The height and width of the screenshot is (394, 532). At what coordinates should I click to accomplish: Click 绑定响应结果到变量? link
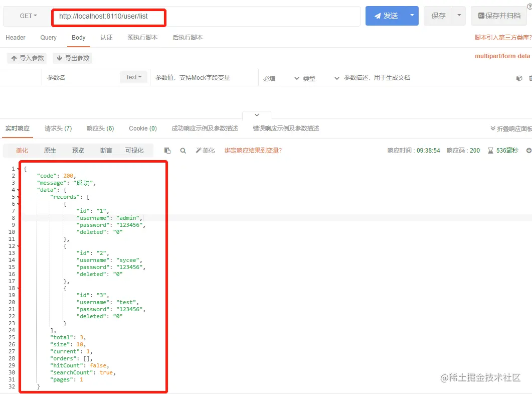tap(253, 151)
